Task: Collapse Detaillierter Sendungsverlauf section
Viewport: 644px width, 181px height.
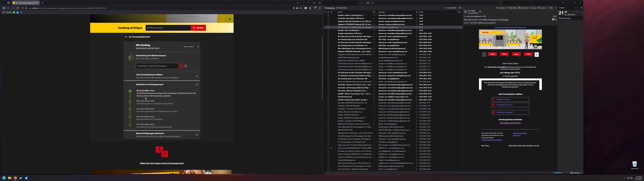Action: point(196,84)
